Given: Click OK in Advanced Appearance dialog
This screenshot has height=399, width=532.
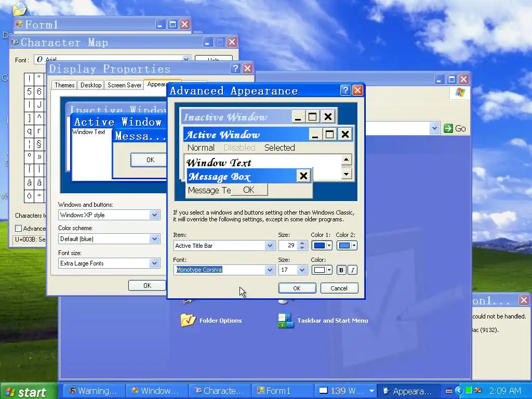Looking at the screenshot, I should (x=297, y=288).
